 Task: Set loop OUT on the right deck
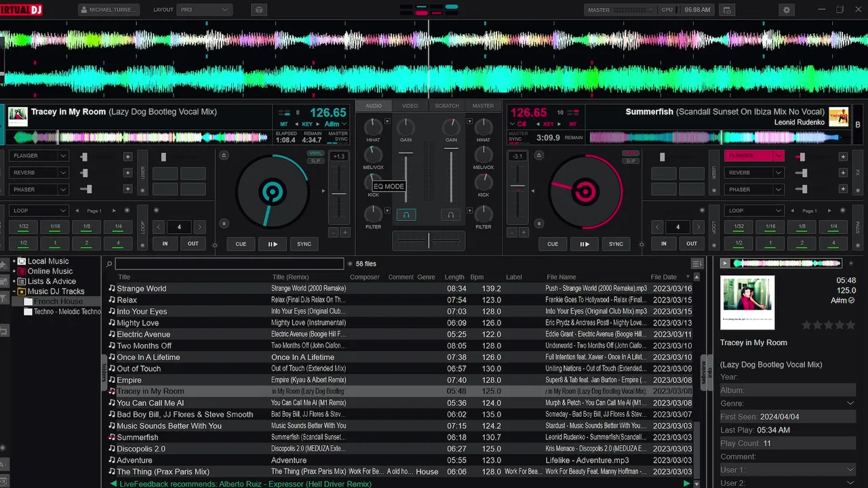(692, 243)
